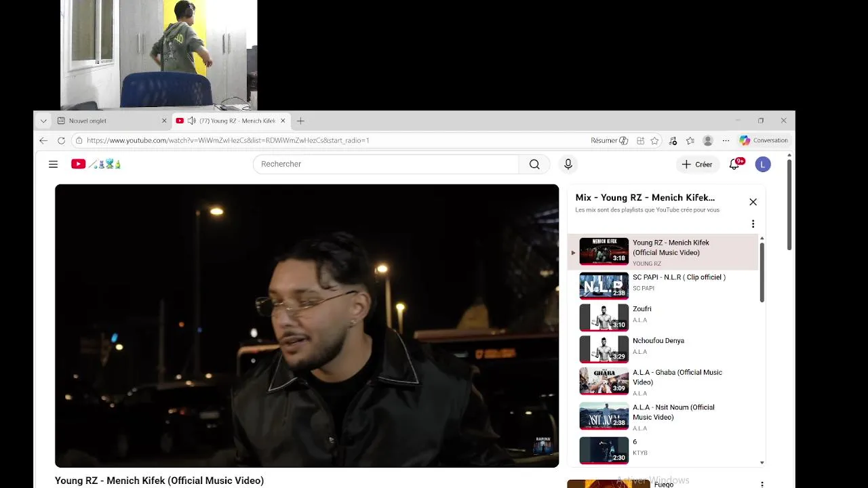This screenshot has width=868, height=488.
Task: Click the Nchoufou Denya 3:29 thumbnail
Action: [x=604, y=349]
